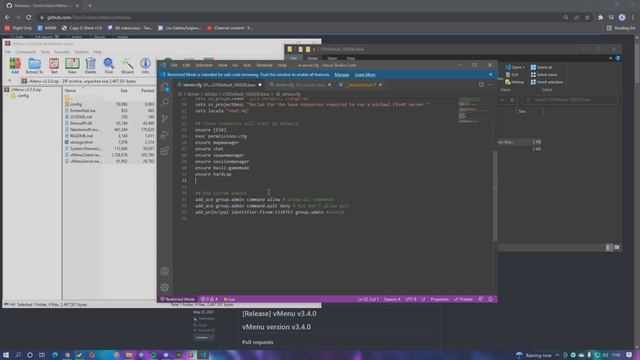Click the WinRAR up-one-level arrow
The image size is (640, 360).
tap(10, 81)
